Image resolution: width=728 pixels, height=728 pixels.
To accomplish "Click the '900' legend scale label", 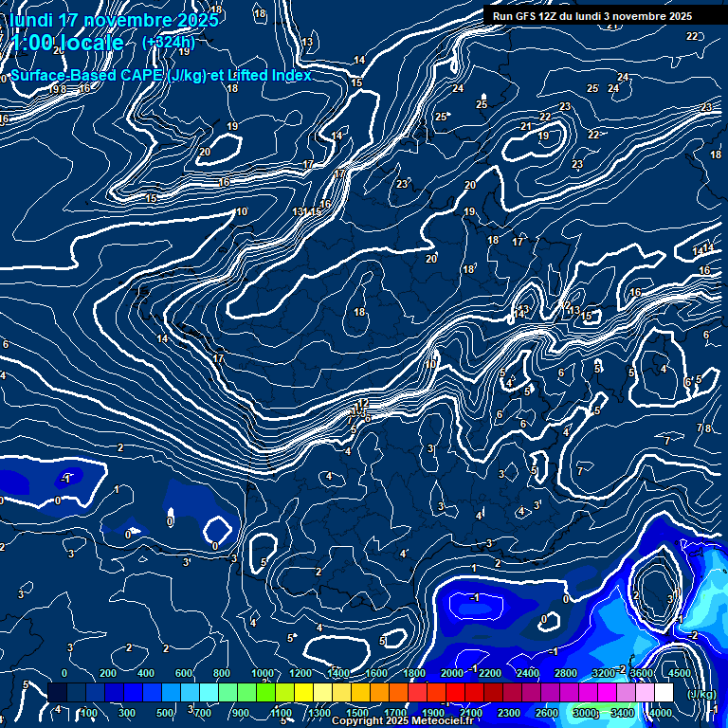I will 241,713.
